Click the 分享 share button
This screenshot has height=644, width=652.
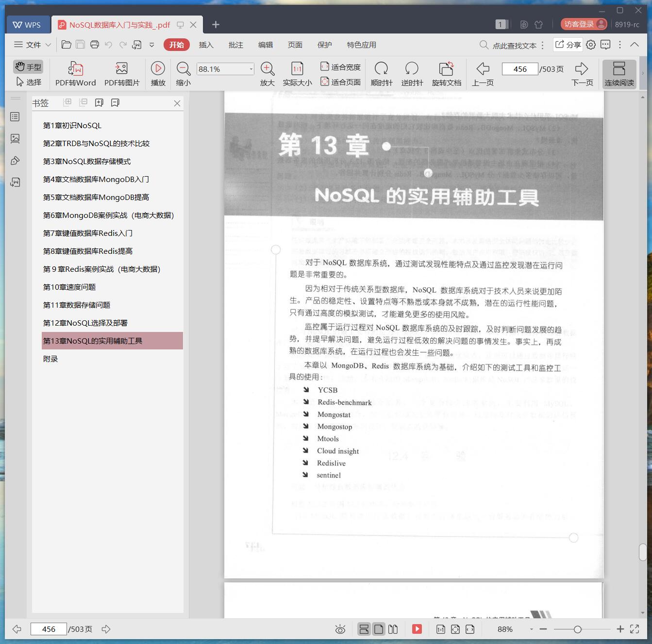pos(568,45)
